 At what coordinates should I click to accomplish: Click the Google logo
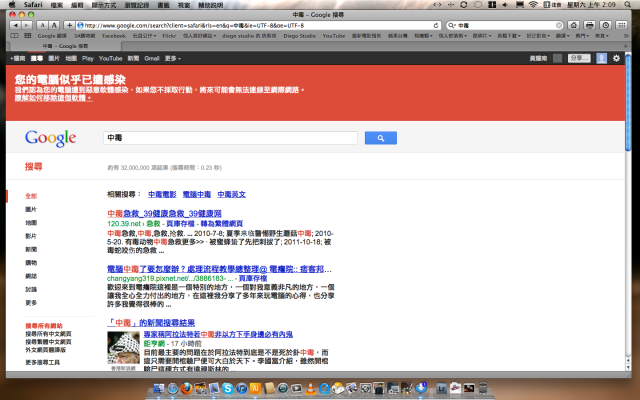51,138
